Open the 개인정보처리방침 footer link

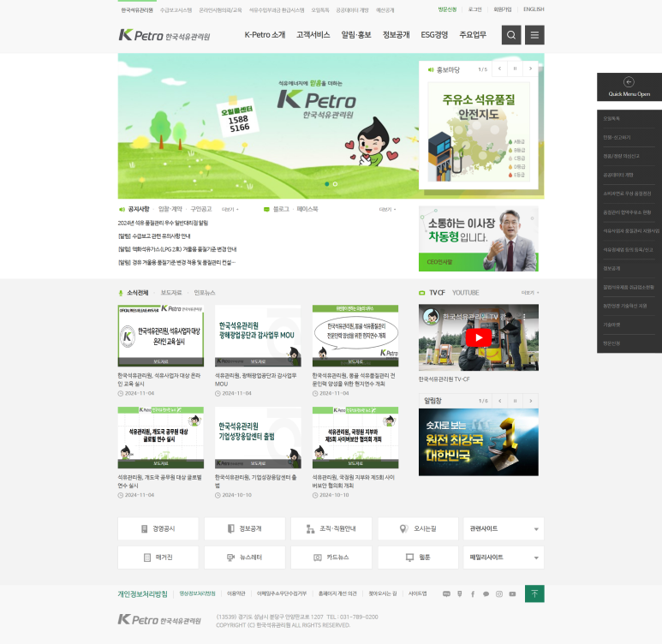143,594
